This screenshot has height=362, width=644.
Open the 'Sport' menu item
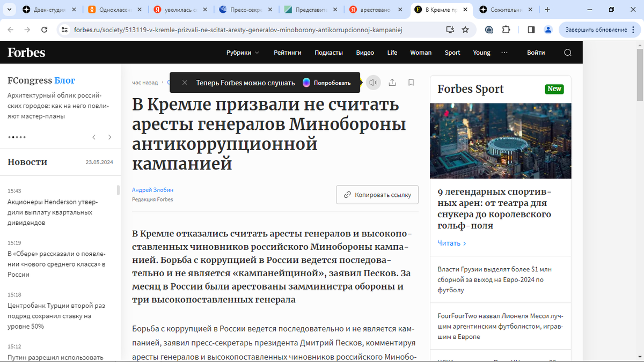click(x=452, y=53)
